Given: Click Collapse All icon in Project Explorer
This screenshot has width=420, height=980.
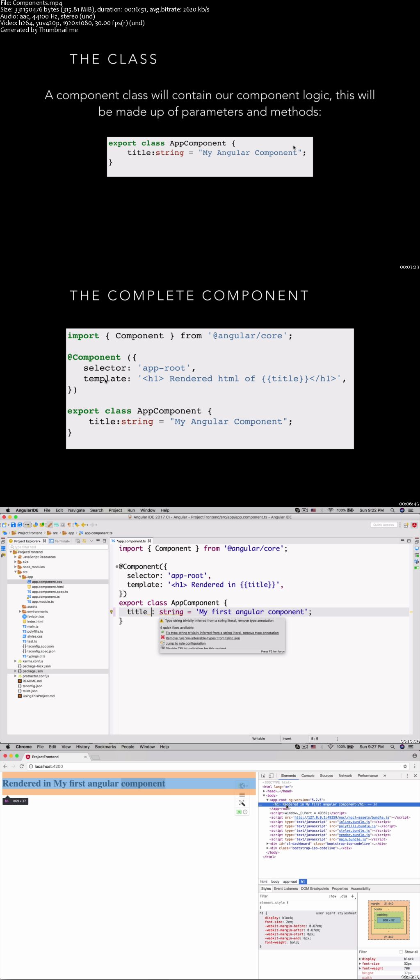Looking at the screenshot, I should pos(78,541).
